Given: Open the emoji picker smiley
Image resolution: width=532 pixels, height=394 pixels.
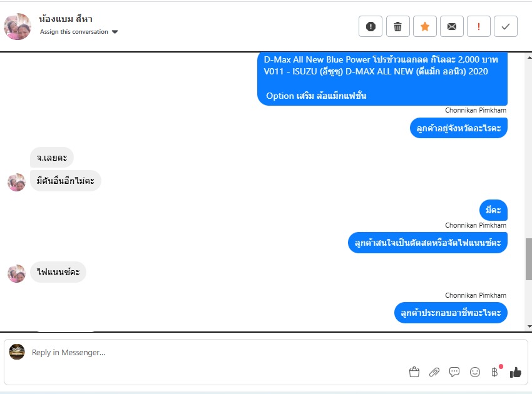Looking at the screenshot, I should click(474, 372).
